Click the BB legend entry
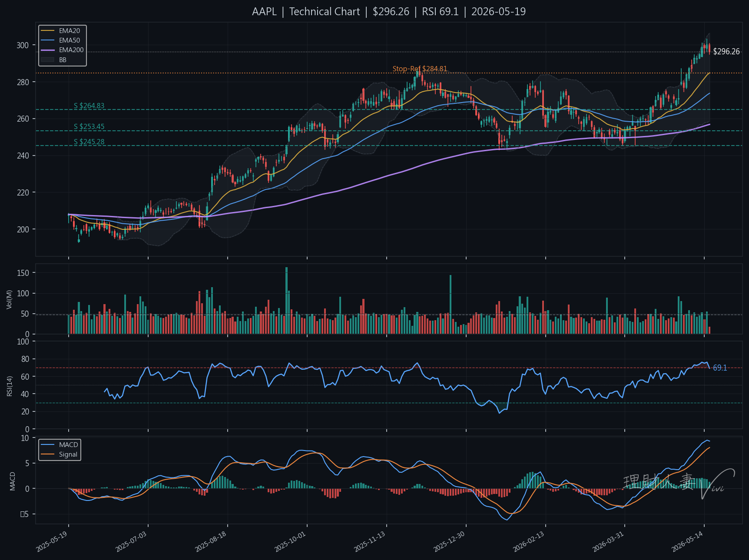749x560 pixels. pos(53,60)
